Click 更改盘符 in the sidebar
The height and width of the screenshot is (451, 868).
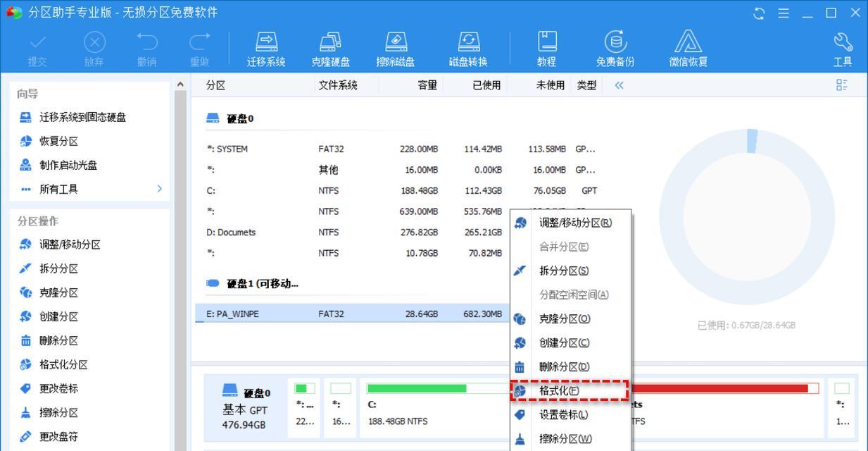49,436
